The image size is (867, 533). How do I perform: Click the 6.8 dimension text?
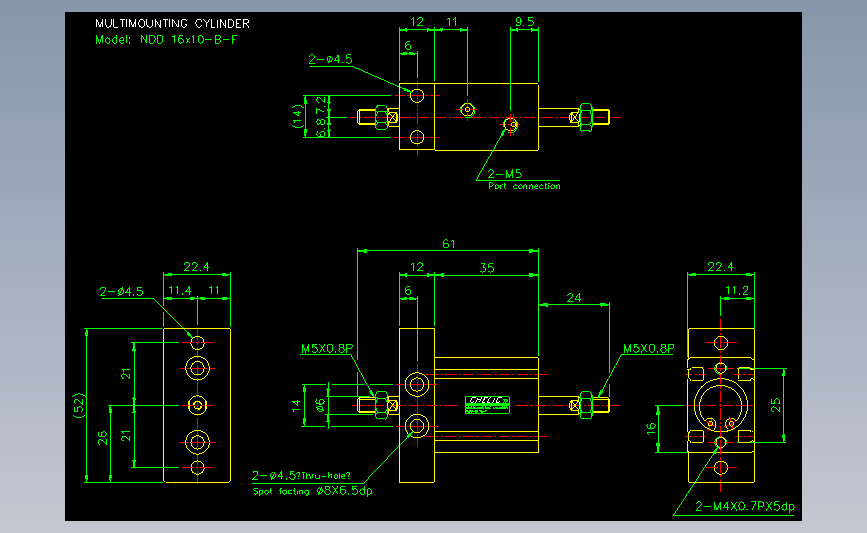point(321,128)
